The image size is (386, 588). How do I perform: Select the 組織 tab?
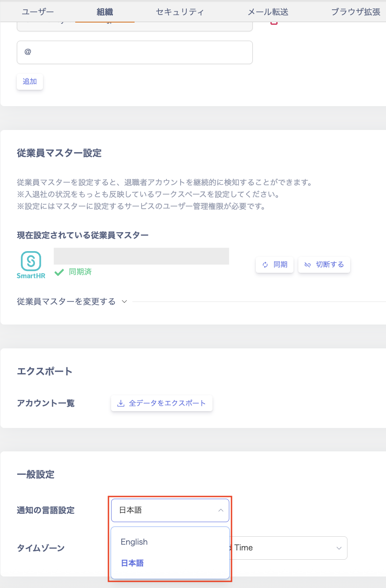click(x=105, y=12)
